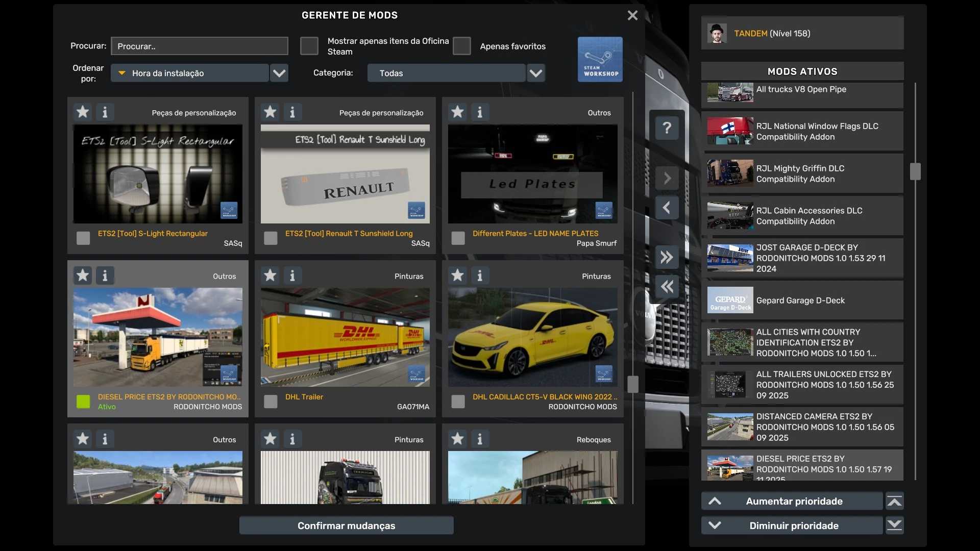Viewport: 980px width, 551px height.
Task: Enable 'Mostrar apenas itens da Oficina Steam' checkbox
Action: tap(309, 46)
